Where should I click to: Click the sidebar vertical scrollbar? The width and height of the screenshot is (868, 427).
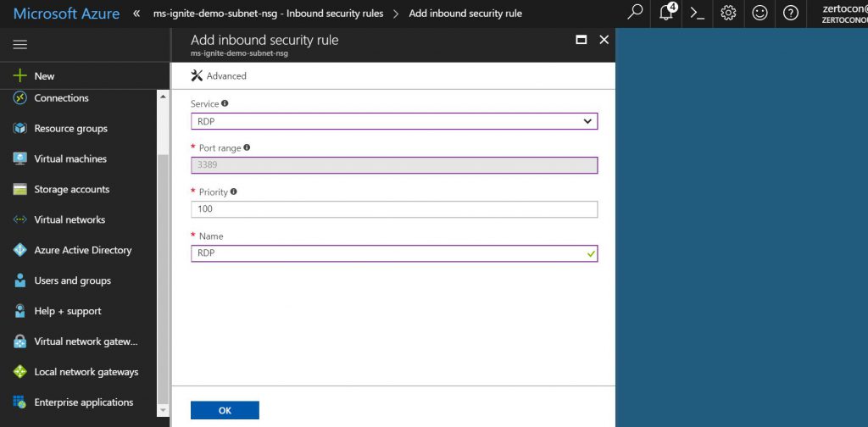click(163, 254)
